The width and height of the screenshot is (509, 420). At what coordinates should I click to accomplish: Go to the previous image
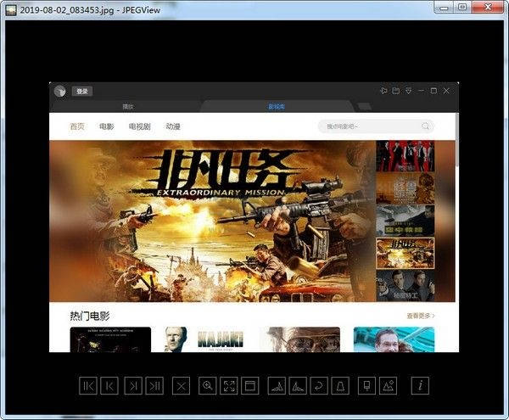pyautogui.click(x=110, y=385)
